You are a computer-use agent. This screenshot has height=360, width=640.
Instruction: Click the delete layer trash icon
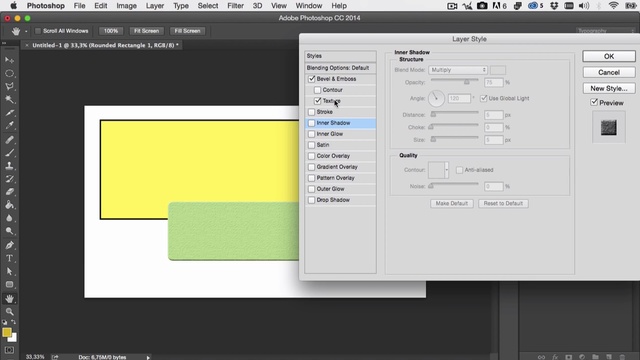(622, 357)
